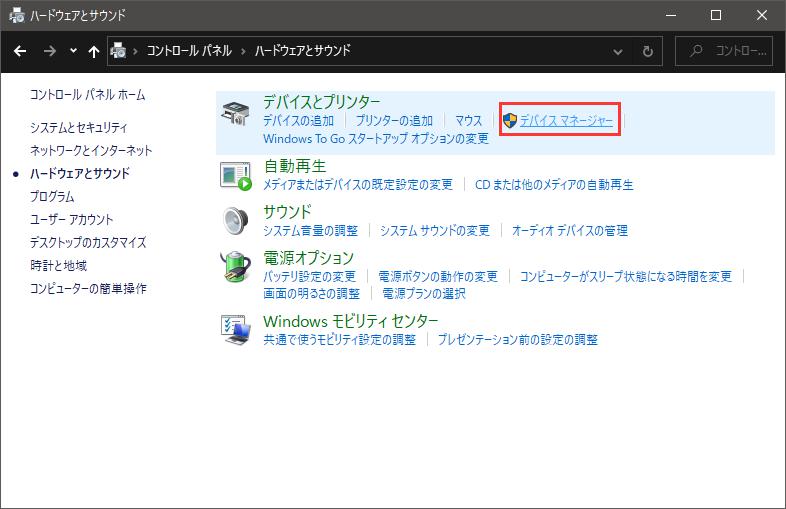The height and width of the screenshot is (509, 786).
Task: Open 自動再生 heading
Action: click(295, 166)
